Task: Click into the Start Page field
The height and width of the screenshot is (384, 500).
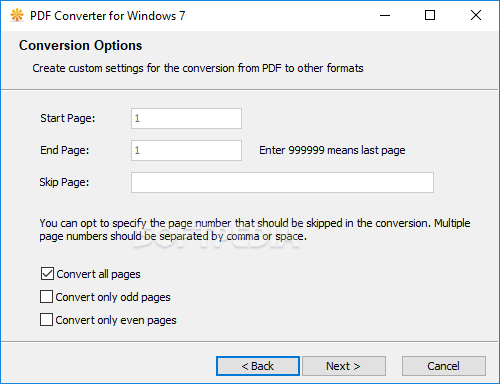Action: pyautogui.click(x=186, y=118)
